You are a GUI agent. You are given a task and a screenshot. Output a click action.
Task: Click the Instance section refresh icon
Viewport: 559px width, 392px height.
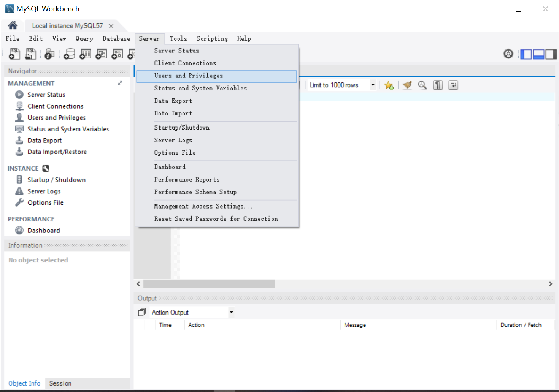point(46,168)
